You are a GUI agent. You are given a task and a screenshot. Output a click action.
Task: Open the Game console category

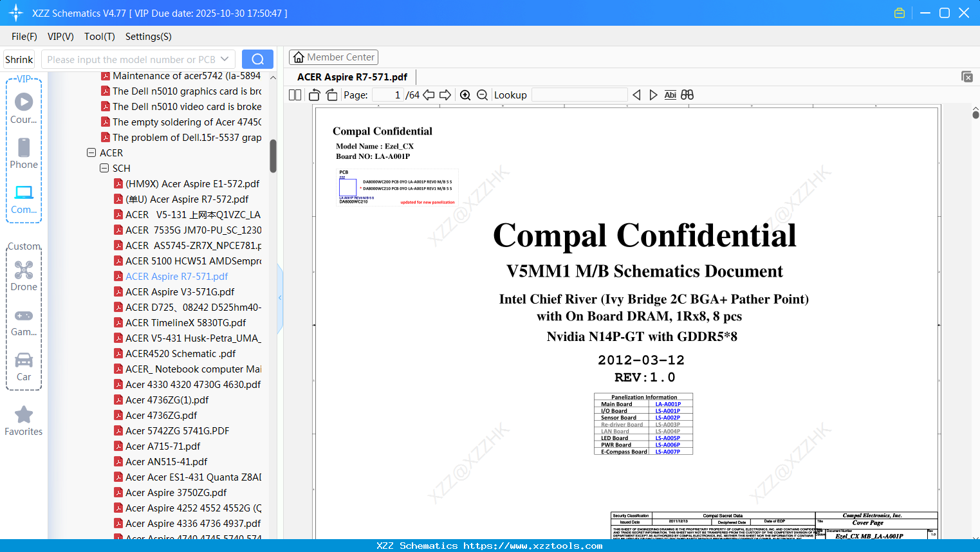pos(24,322)
